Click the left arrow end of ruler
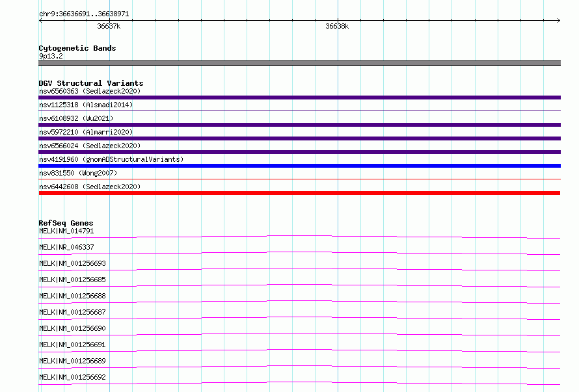The width and height of the screenshot is (579, 392). tap(40, 20)
